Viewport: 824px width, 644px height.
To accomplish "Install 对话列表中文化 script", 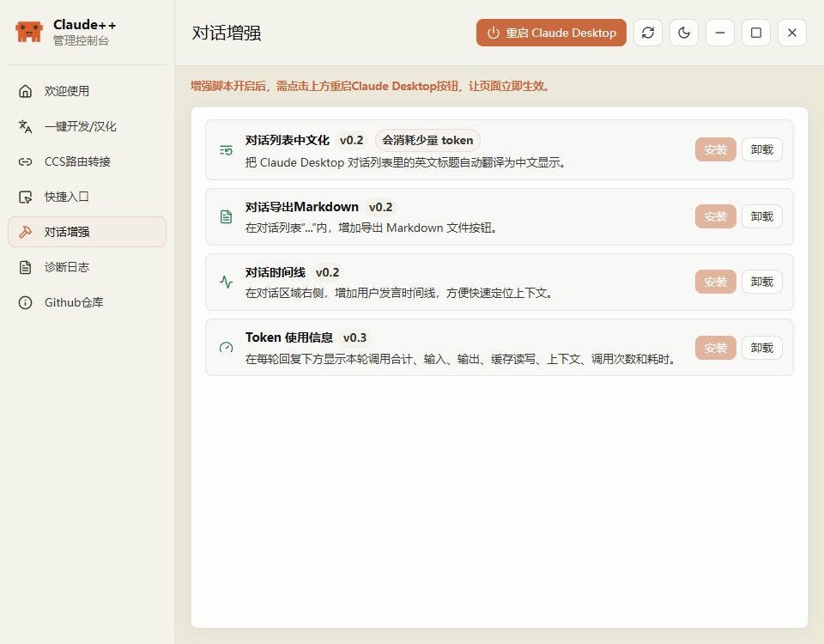I will (715, 149).
